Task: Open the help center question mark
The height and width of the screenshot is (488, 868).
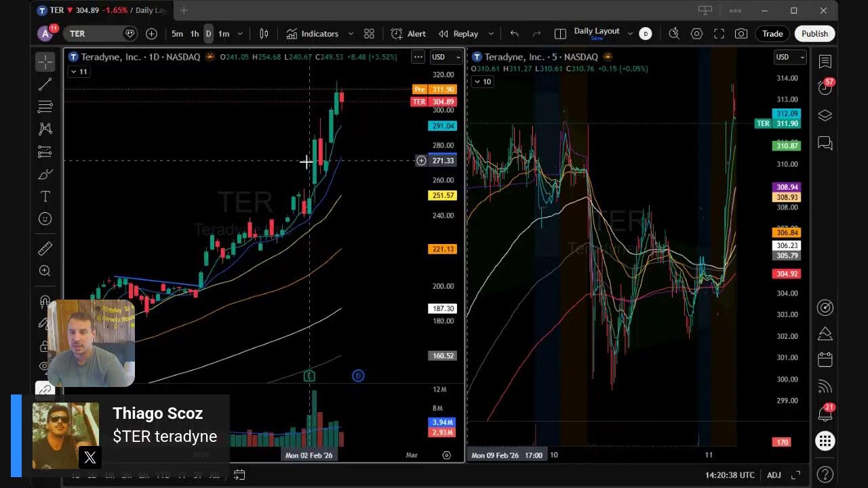Action: 825,474
